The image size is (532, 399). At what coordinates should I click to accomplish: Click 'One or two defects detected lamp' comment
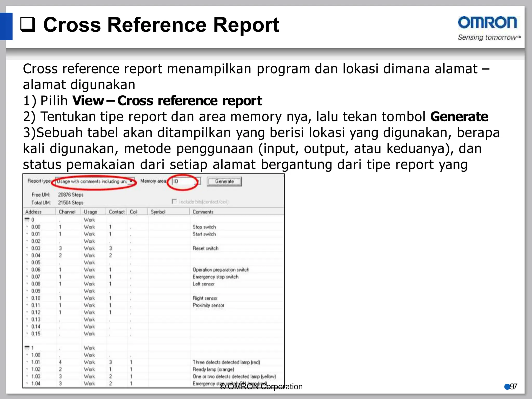tap(234, 376)
